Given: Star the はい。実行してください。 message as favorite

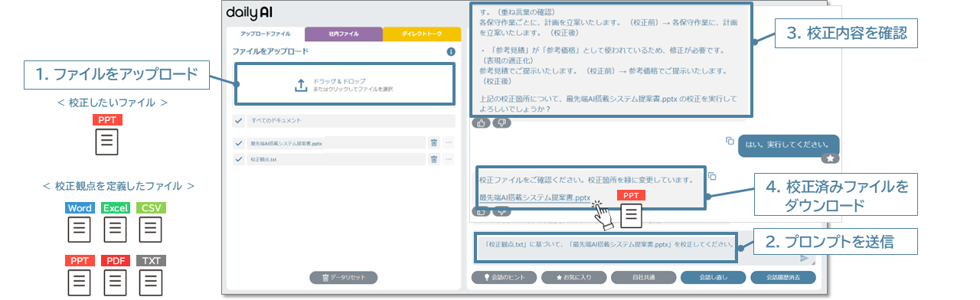Looking at the screenshot, I should point(830,158).
